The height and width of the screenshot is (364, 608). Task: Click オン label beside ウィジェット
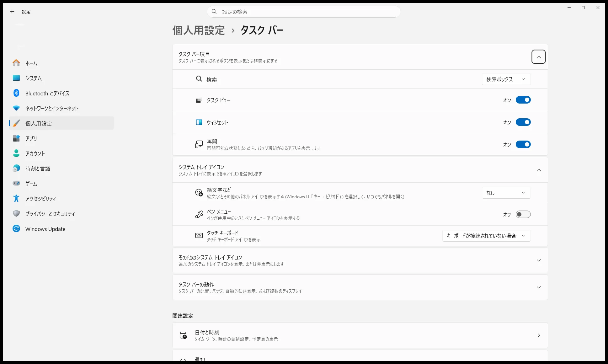(x=507, y=122)
